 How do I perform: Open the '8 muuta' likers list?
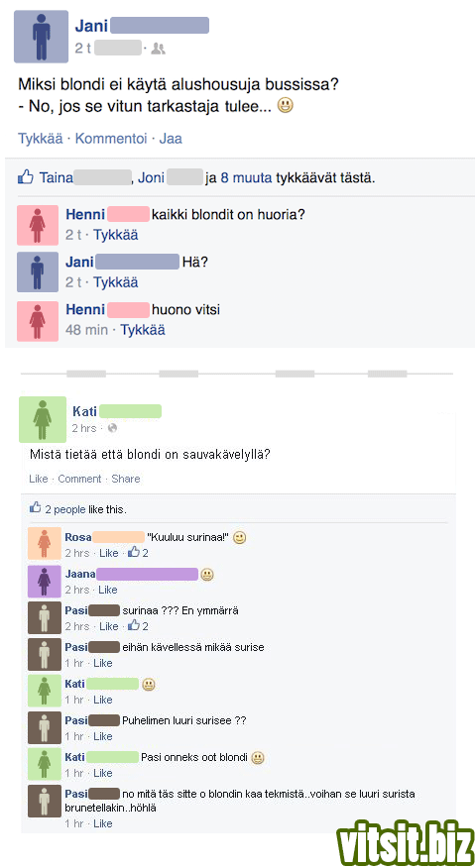(x=246, y=178)
